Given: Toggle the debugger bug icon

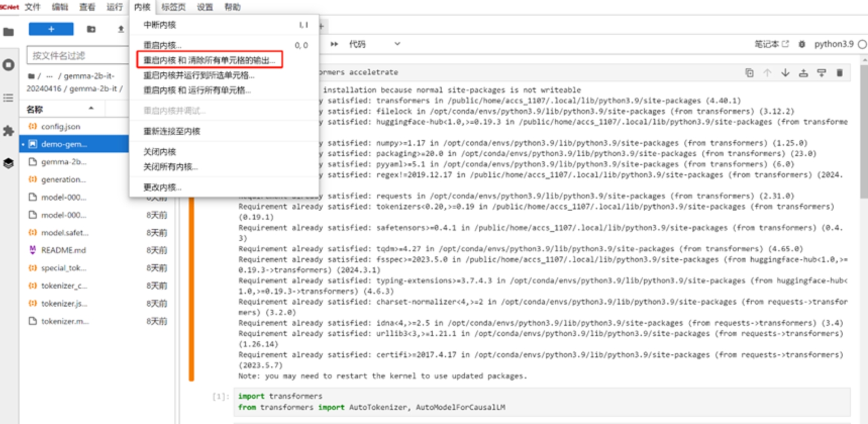Looking at the screenshot, I should point(802,44).
